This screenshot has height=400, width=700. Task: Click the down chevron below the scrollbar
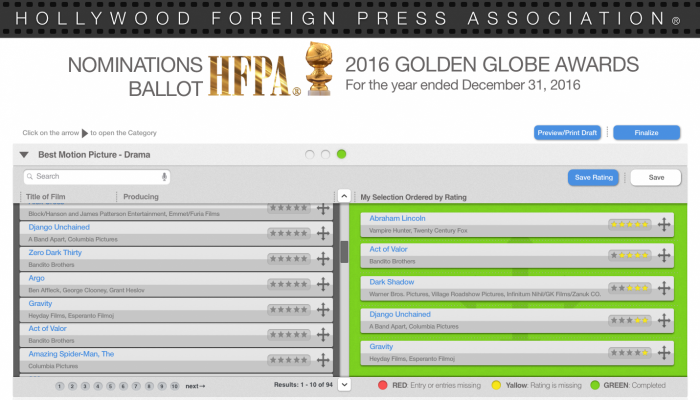344,384
